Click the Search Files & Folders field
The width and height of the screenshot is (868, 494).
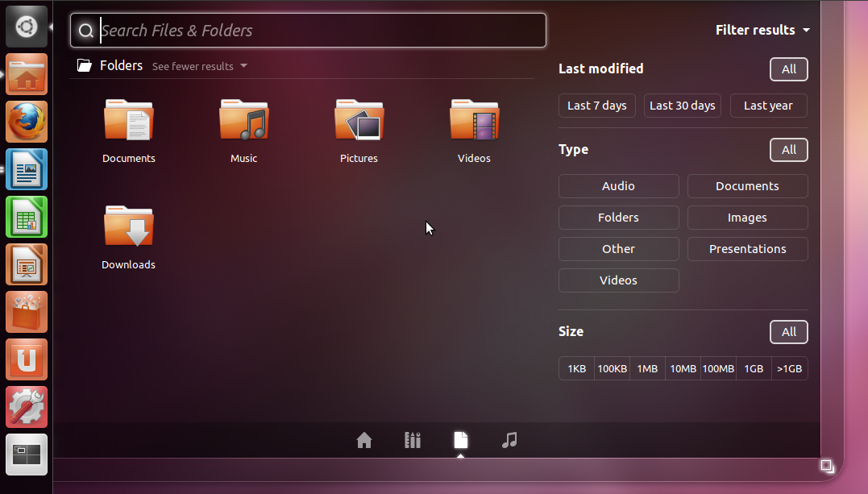[x=308, y=31]
